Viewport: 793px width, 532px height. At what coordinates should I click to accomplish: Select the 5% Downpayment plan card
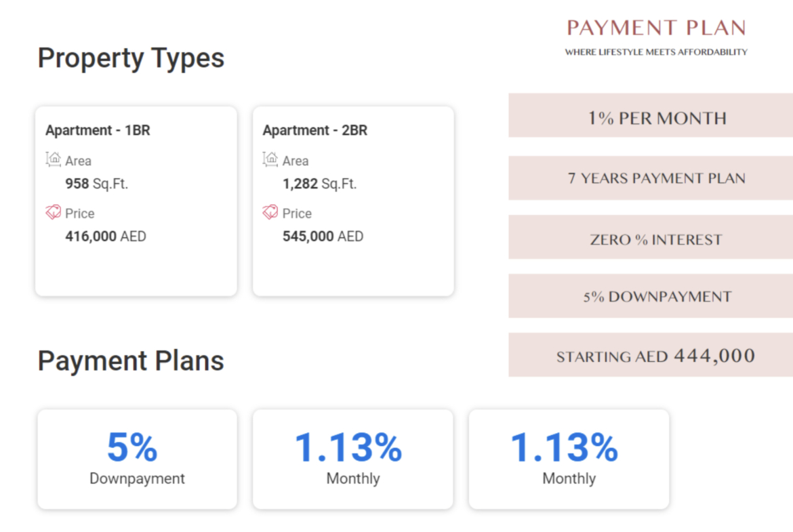(x=137, y=459)
